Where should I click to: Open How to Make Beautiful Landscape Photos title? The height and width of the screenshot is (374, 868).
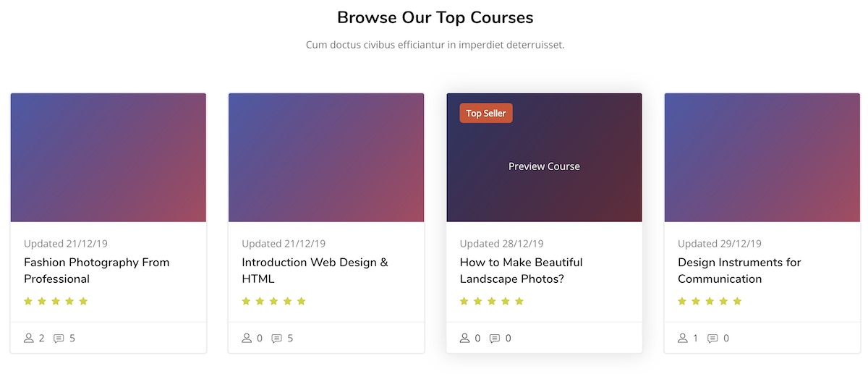pyautogui.click(x=521, y=271)
